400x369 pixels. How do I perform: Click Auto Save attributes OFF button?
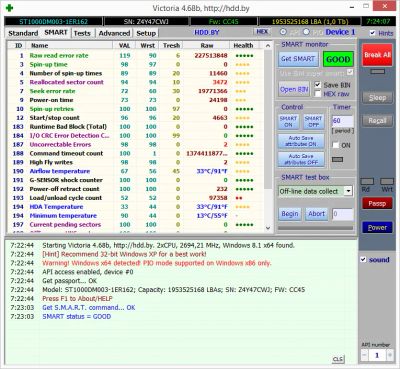pos(301,159)
